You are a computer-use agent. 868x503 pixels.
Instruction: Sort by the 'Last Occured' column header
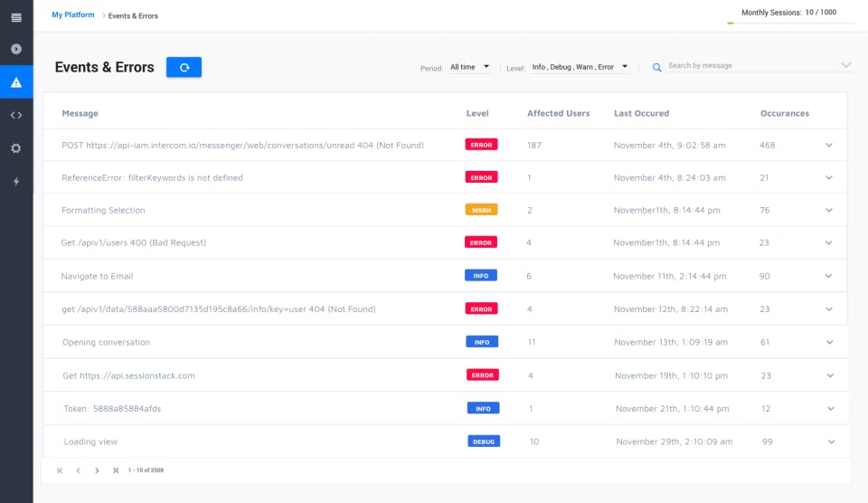[x=641, y=113]
